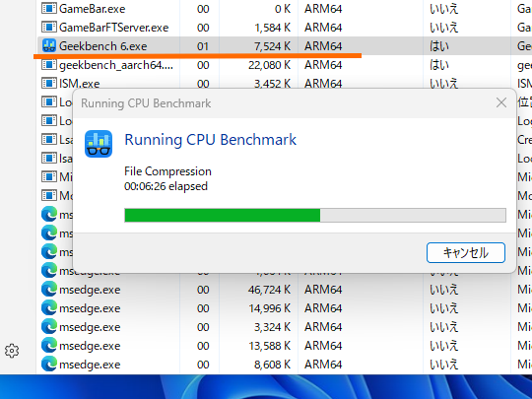Click the Edge icon in the 46,724 K row
Screen dimensions: 532x399
(x=49, y=290)
